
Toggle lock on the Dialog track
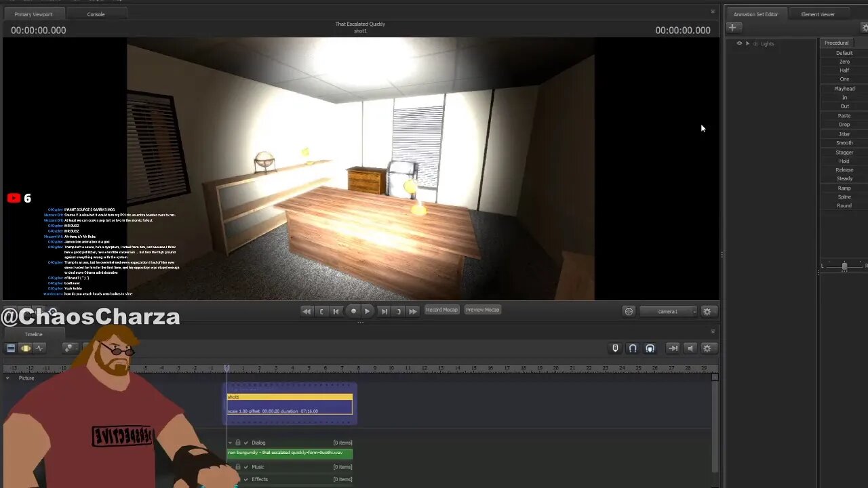(x=238, y=443)
